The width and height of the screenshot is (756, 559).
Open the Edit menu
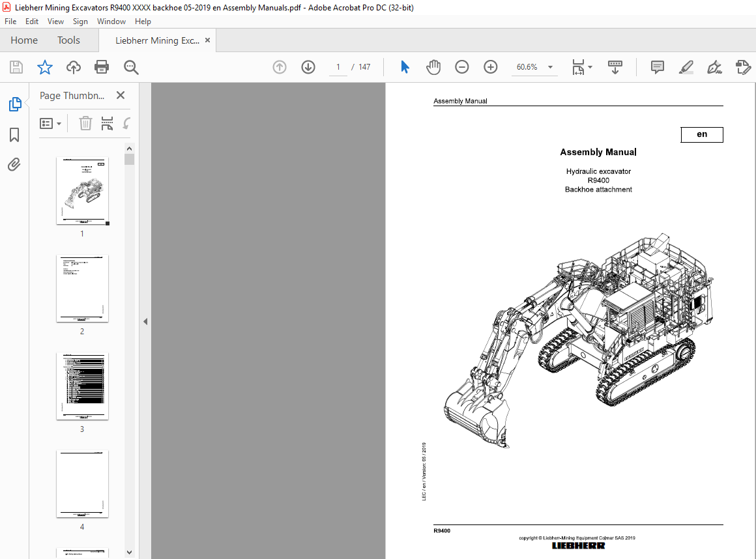pos(32,21)
